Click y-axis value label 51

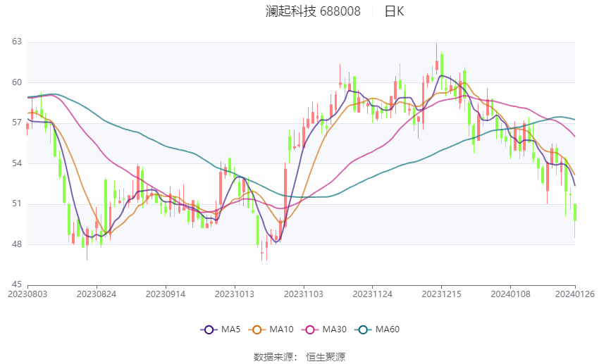tap(17, 203)
